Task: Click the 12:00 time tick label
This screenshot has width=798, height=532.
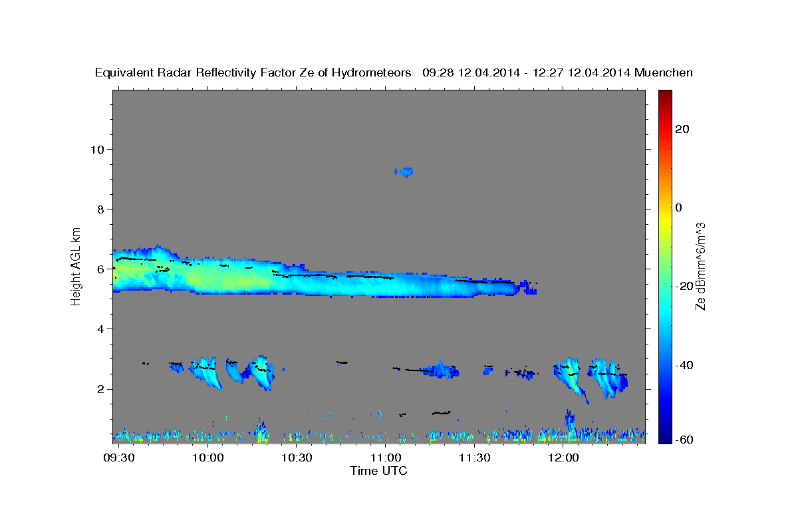Action: click(563, 458)
